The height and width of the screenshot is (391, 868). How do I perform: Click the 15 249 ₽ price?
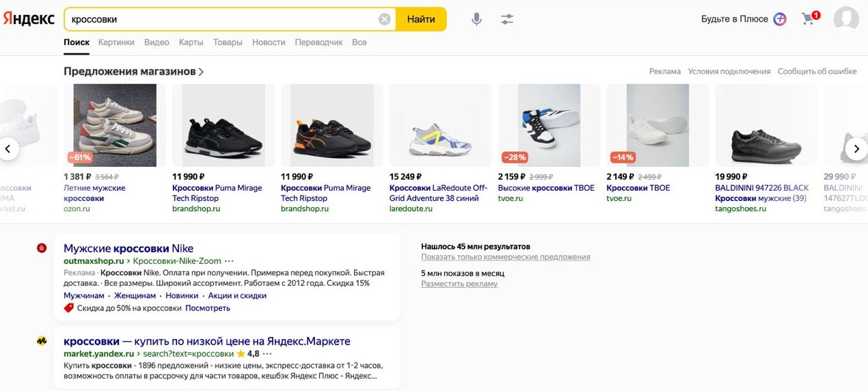point(405,176)
